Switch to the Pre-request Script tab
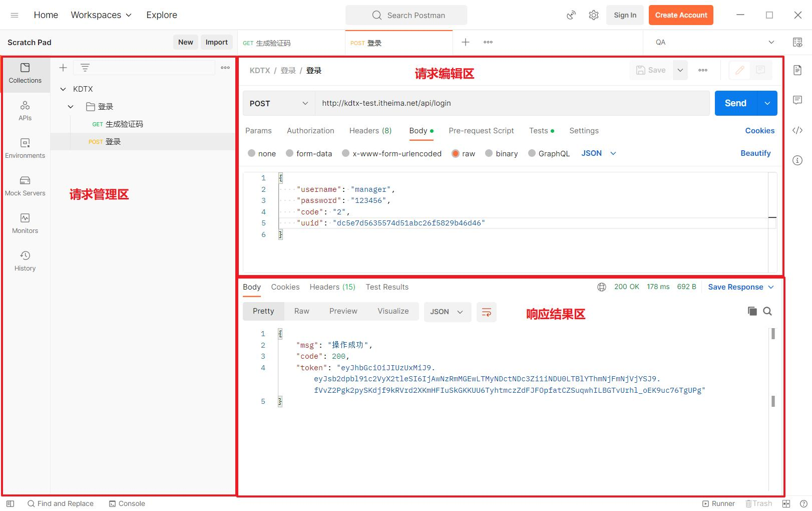Screen dimensions: 812x511 [481, 131]
